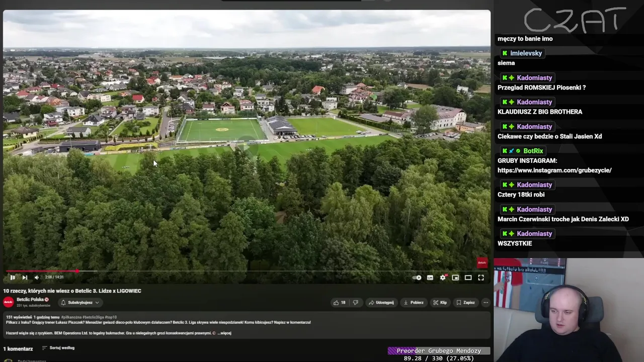Image resolution: width=644 pixels, height=362 pixels.
Task: Open the miniplayer
Action: pos(455,278)
